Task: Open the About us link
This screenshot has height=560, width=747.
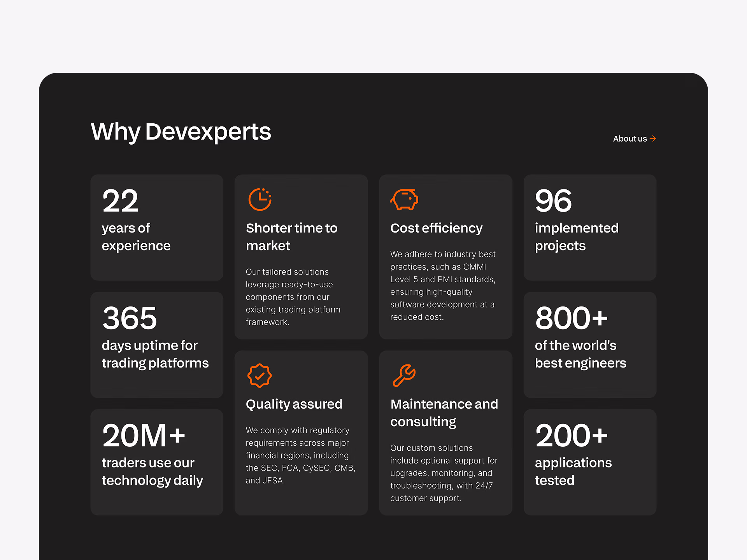Action: point(634,138)
